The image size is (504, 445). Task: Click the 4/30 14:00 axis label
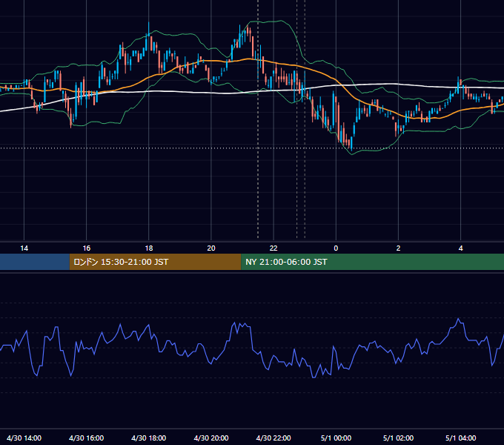[x=24, y=438]
